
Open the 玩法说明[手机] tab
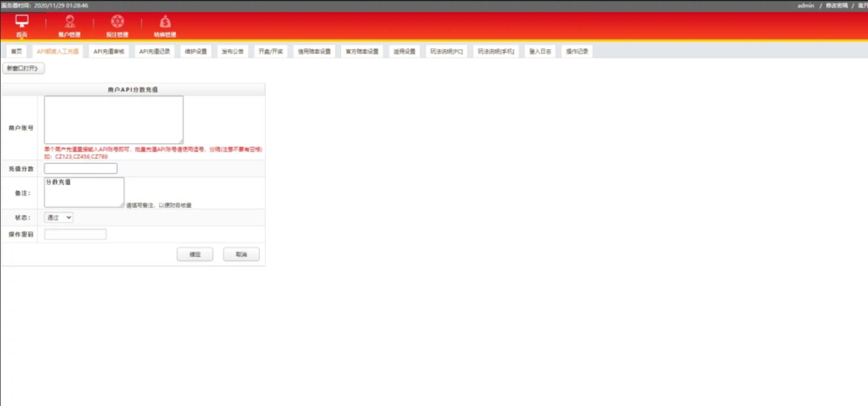pos(496,51)
